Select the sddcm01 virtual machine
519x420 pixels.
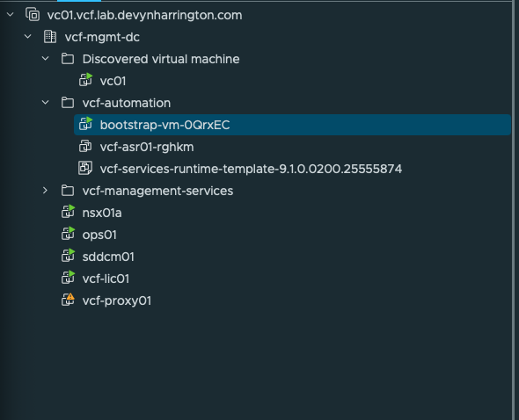108,257
